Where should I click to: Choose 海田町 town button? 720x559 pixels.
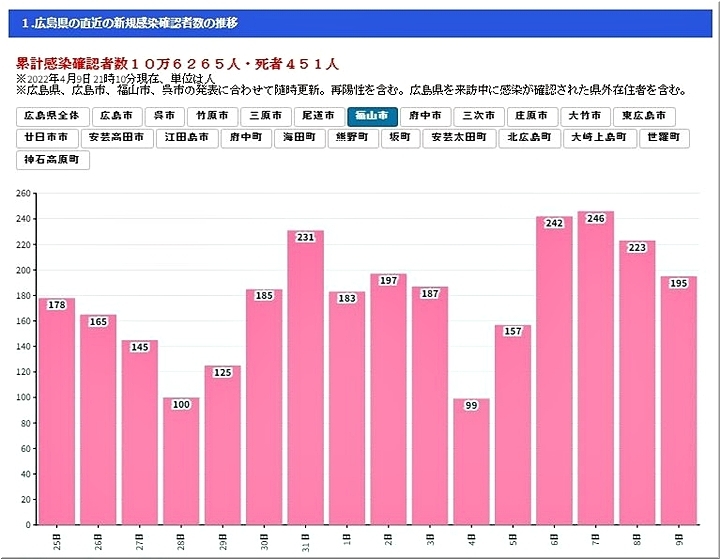(x=299, y=137)
